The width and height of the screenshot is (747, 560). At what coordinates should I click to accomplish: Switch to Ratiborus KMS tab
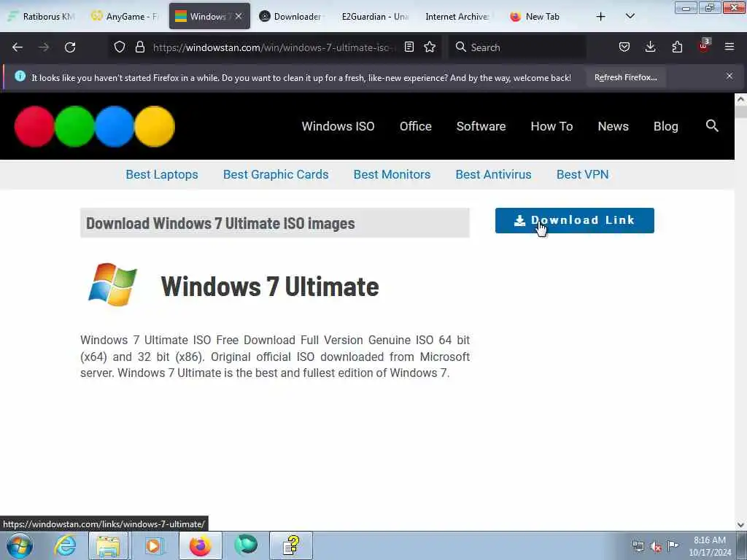42,17
